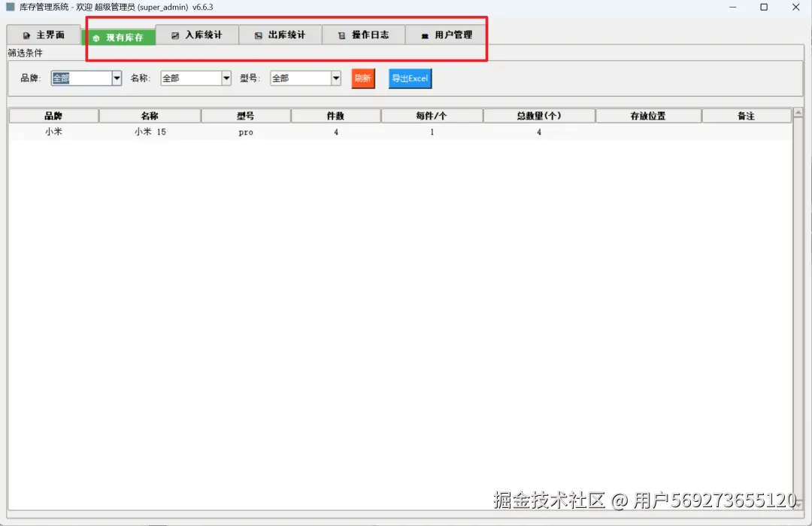Click the 入库统计 tab icon

click(x=175, y=36)
